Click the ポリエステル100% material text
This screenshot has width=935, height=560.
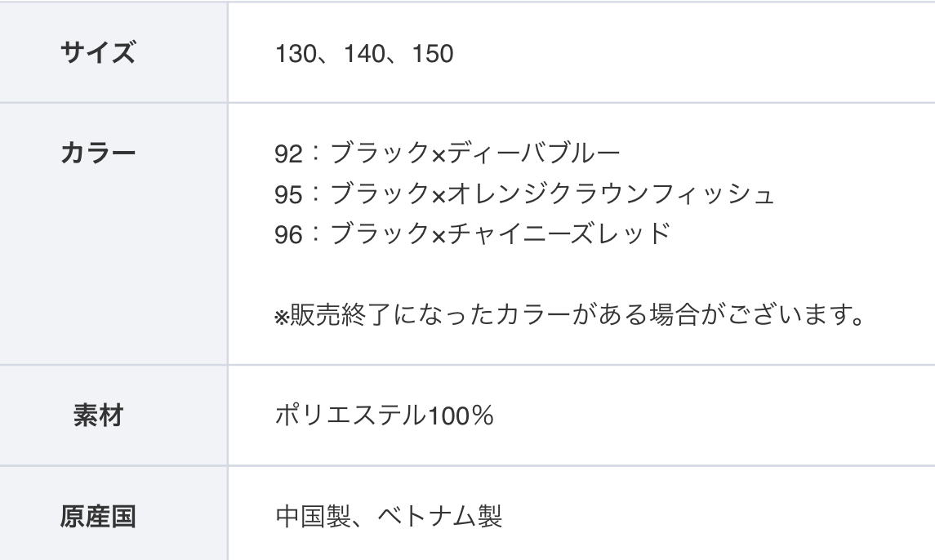(x=385, y=415)
